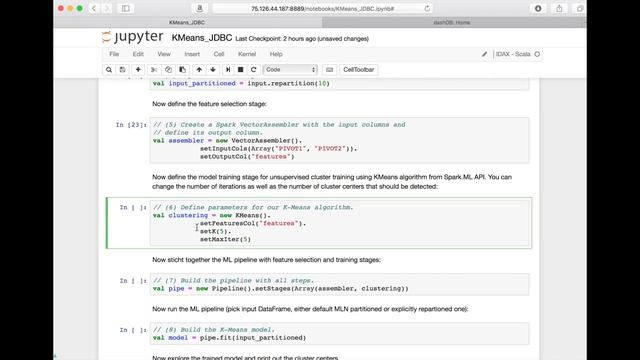The image size is (640, 360).
Task: Select the pipe.fit model code cell
Action: point(339,333)
